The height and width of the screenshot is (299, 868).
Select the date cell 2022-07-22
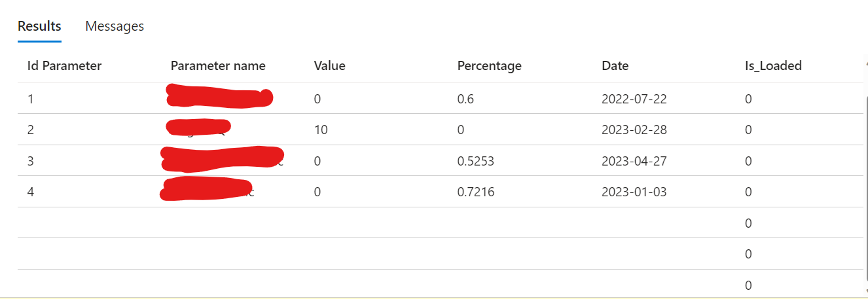coord(634,99)
